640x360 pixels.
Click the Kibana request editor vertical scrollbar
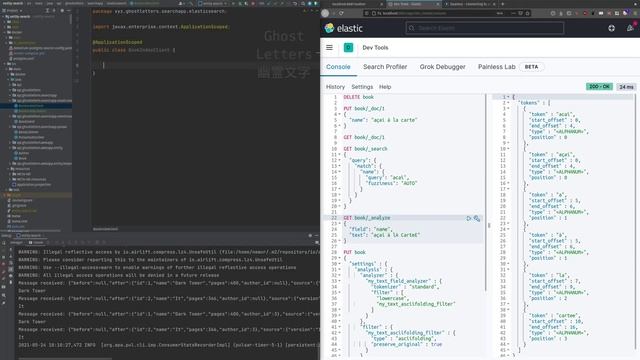485,193
